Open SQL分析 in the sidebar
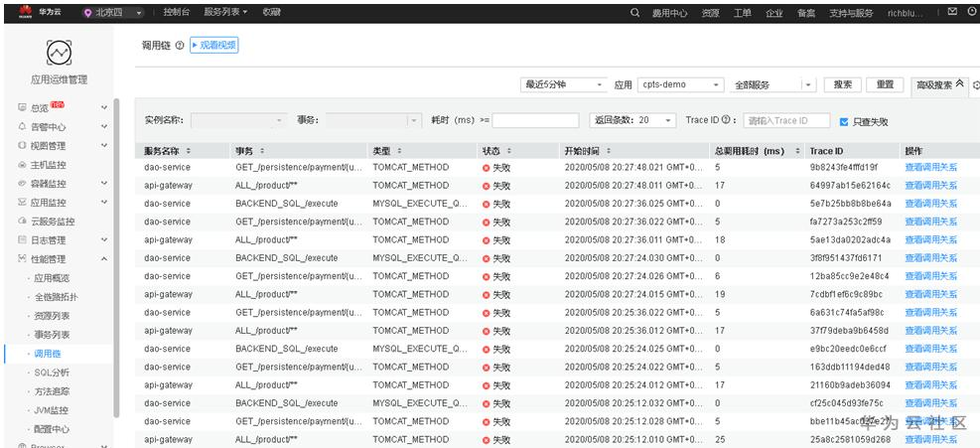 click(x=52, y=373)
